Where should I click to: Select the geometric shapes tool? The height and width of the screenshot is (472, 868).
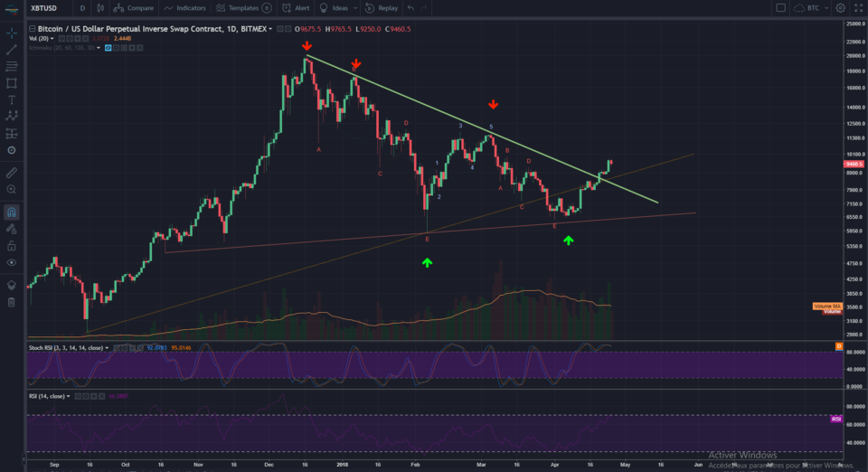point(11,83)
